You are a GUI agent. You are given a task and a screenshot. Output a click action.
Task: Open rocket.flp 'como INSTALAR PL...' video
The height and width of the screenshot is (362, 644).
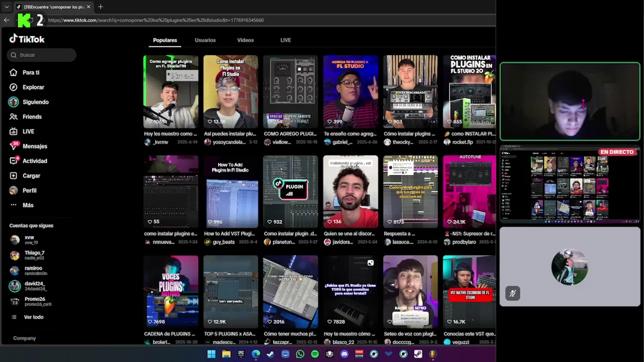pos(469,92)
